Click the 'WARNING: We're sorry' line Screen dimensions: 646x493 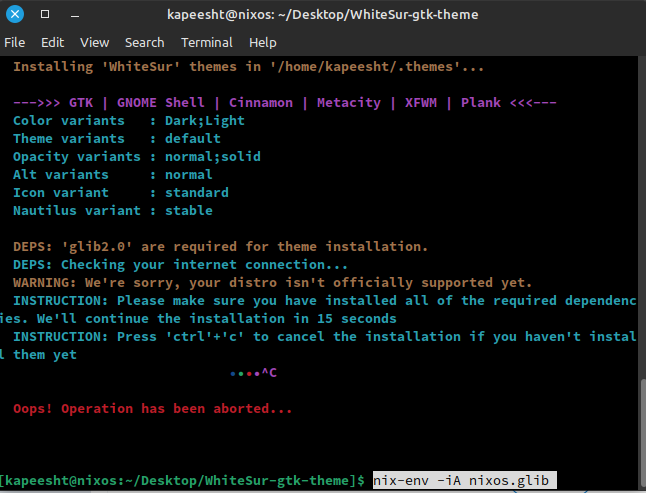(273, 283)
